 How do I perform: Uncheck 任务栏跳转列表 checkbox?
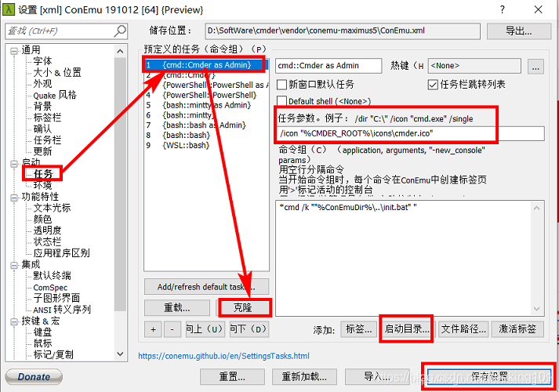pos(433,85)
